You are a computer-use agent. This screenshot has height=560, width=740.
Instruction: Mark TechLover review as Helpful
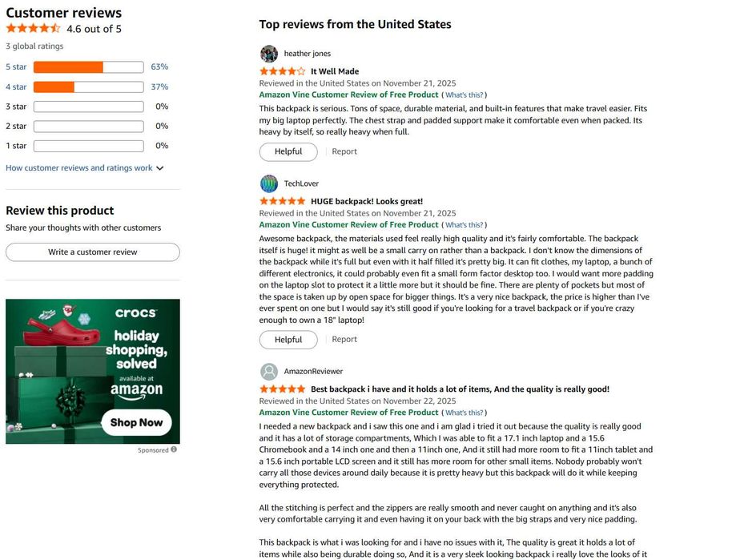point(288,340)
